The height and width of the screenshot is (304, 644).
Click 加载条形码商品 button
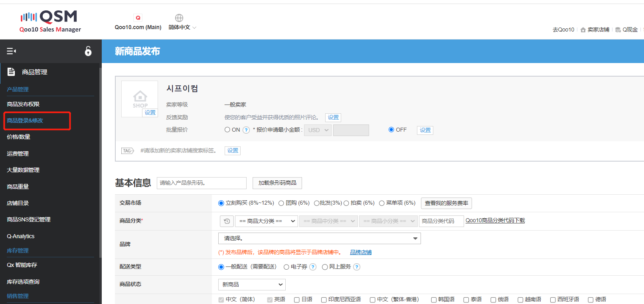pyautogui.click(x=277, y=183)
